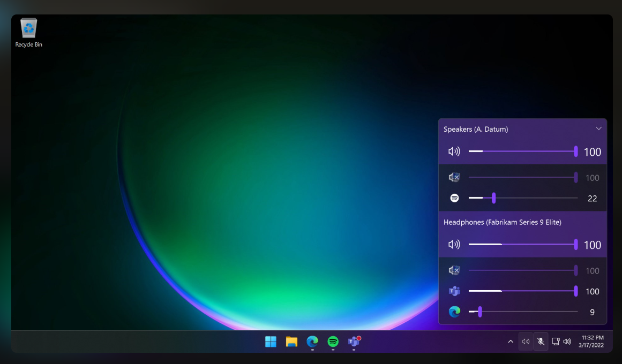
Task: Click the Spotify icon in the volume mixer
Action: pyautogui.click(x=455, y=198)
